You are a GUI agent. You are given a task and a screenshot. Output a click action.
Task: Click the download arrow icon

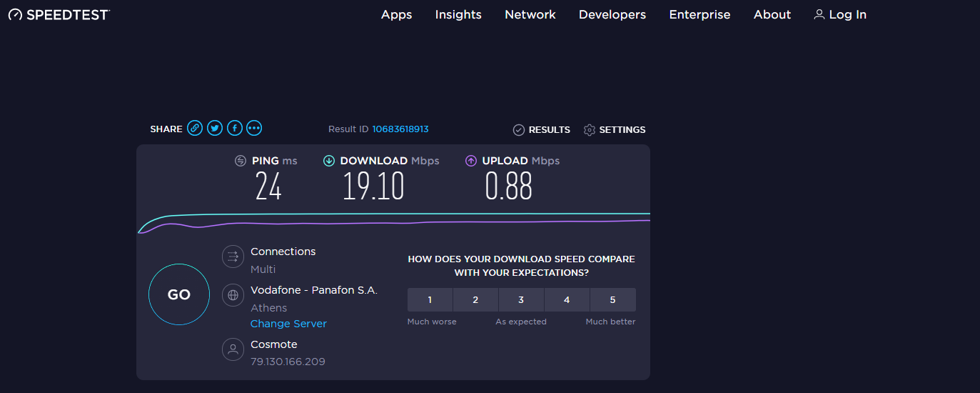[x=329, y=161]
